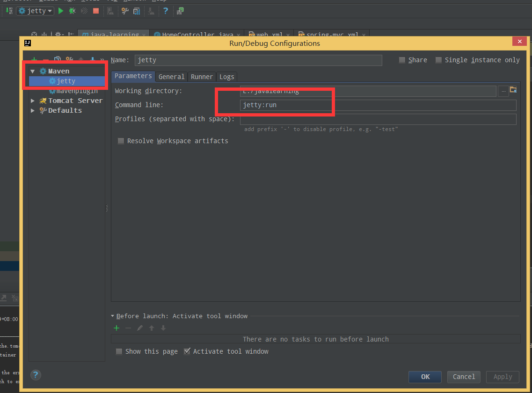
Task: Copy configuration using the dialog copy icon
Action: [58, 59]
